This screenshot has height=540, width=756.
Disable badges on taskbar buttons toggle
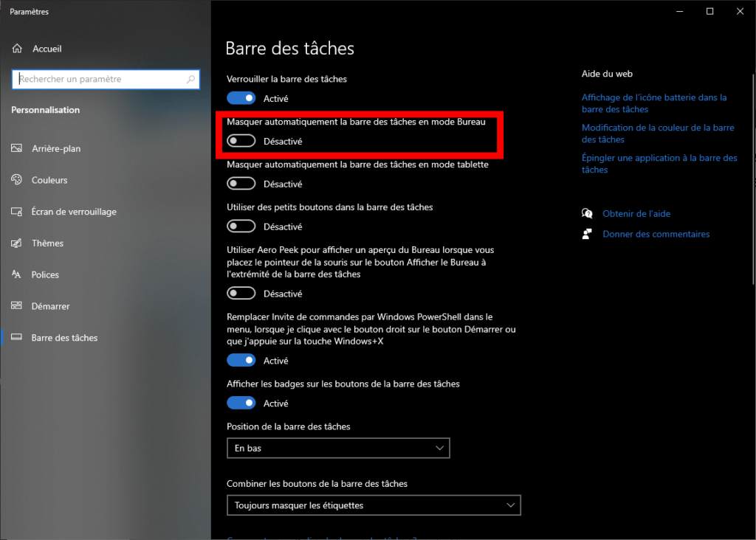(241, 404)
